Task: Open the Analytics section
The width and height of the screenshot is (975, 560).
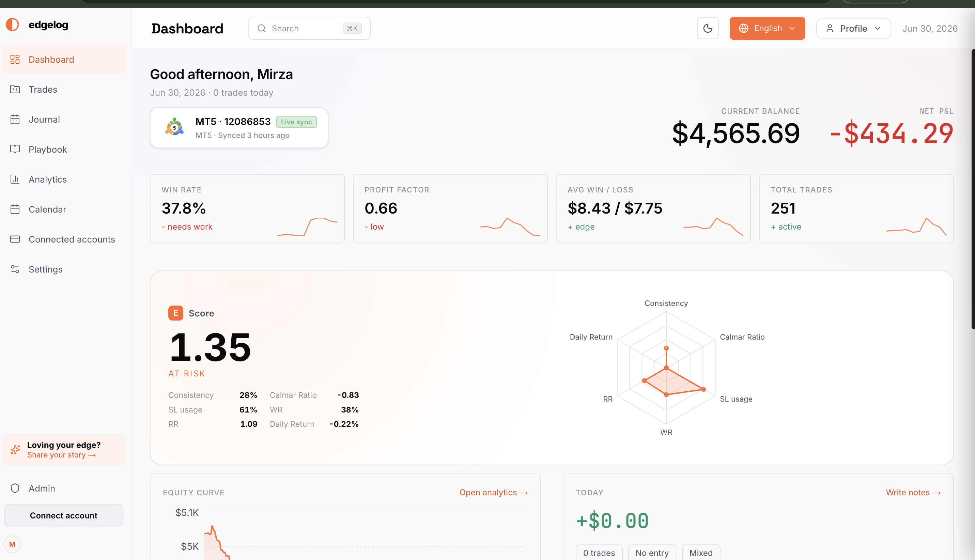Action: [x=64, y=179]
